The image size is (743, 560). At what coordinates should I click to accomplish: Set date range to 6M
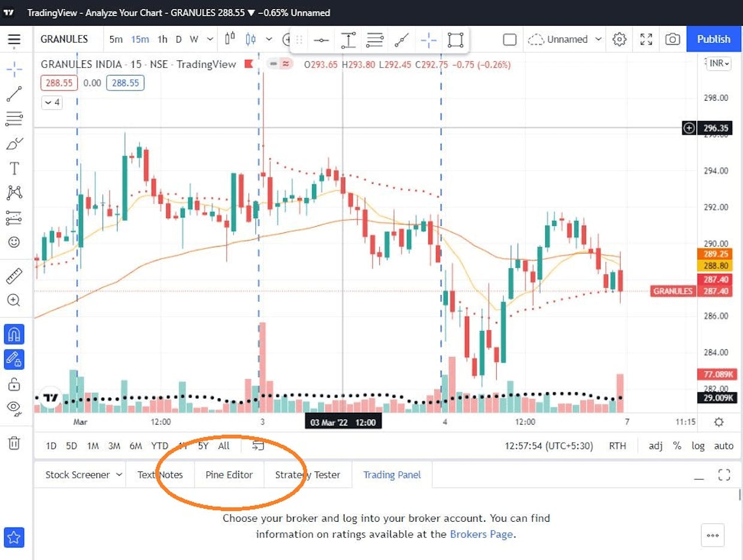pyautogui.click(x=136, y=446)
